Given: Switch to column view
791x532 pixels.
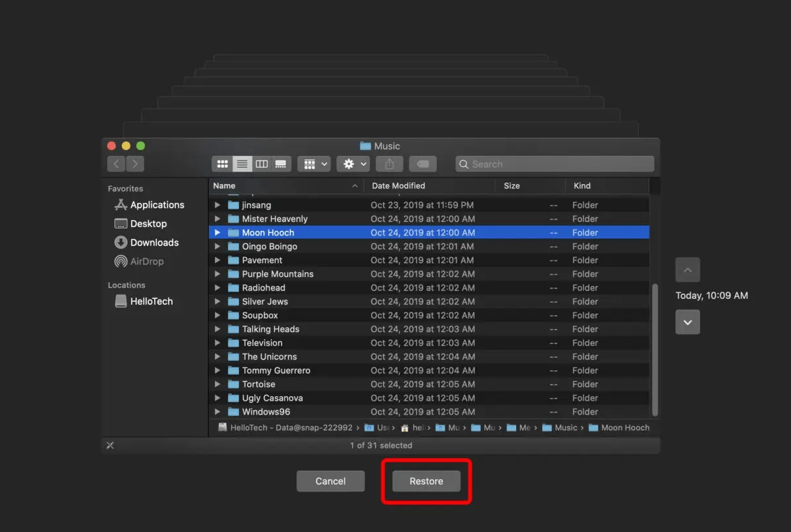Looking at the screenshot, I should click(261, 164).
